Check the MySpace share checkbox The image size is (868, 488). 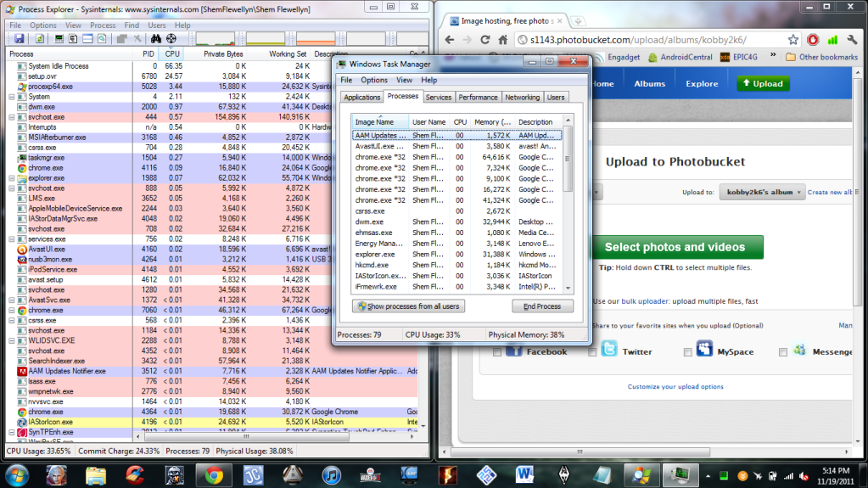pyautogui.click(x=687, y=352)
